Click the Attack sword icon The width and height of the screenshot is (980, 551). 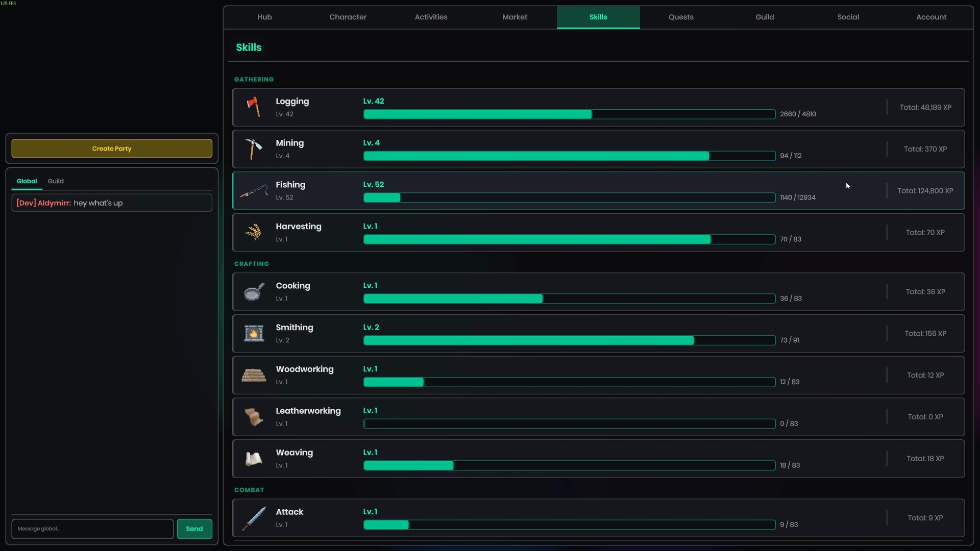(254, 518)
